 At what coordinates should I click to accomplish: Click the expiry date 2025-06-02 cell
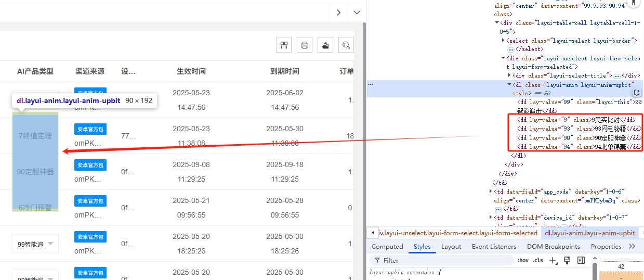(285, 93)
